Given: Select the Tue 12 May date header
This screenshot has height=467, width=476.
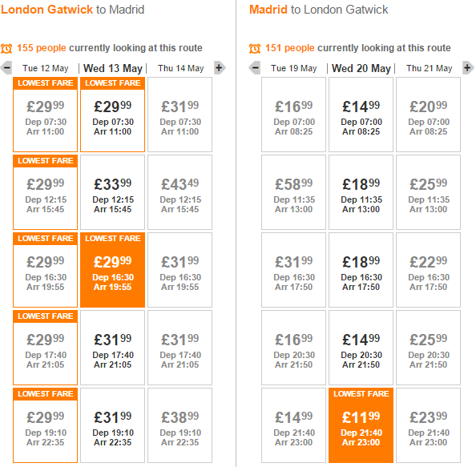Looking at the screenshot, I should 45,68.
